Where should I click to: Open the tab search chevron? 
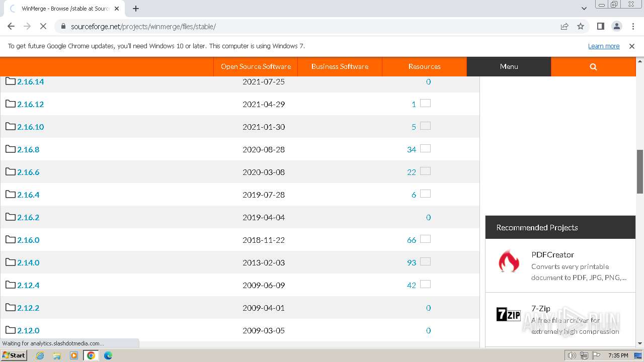point(584,9)
